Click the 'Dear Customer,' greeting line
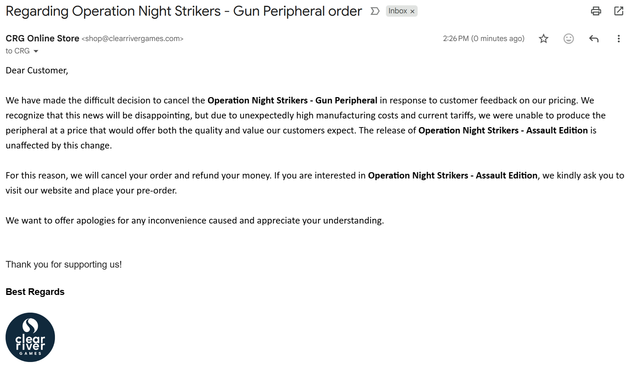628x367 pixels. pos(37,71)
